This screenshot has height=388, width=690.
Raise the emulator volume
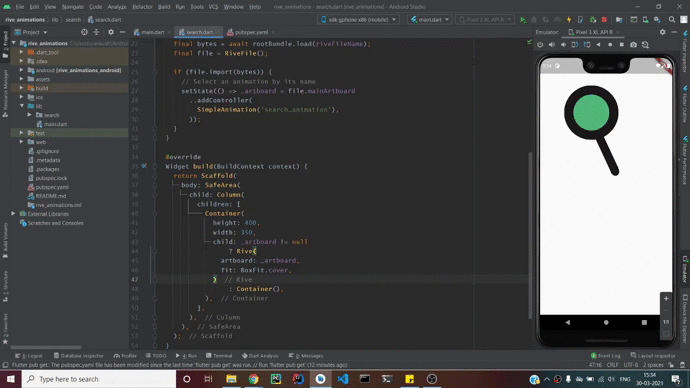[x=552, y=45]
